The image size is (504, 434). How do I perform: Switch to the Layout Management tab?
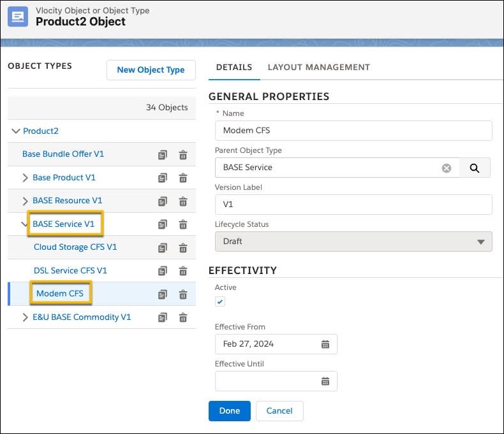click(x=318, y=68)
